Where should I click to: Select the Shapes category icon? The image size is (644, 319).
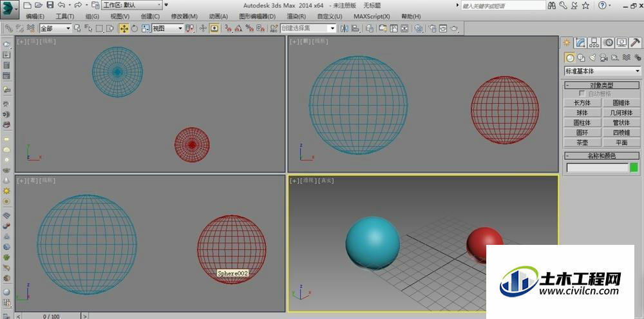(581, 57)
